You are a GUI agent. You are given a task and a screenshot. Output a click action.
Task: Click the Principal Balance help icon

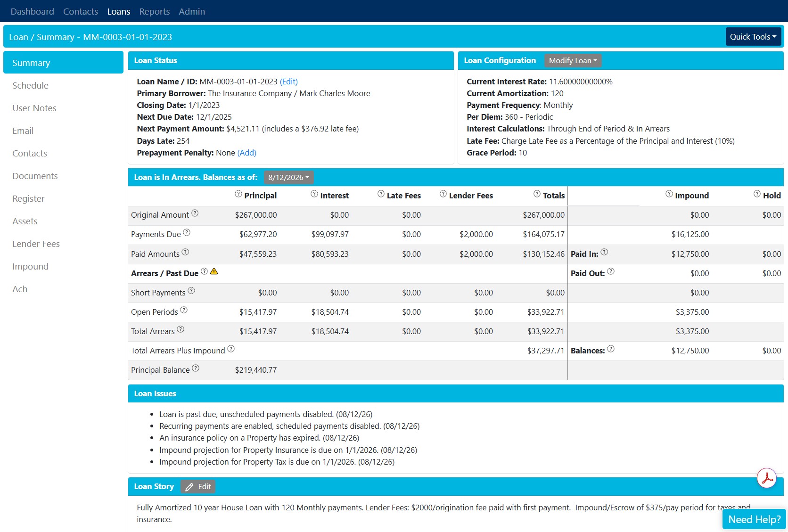(196, 368)
